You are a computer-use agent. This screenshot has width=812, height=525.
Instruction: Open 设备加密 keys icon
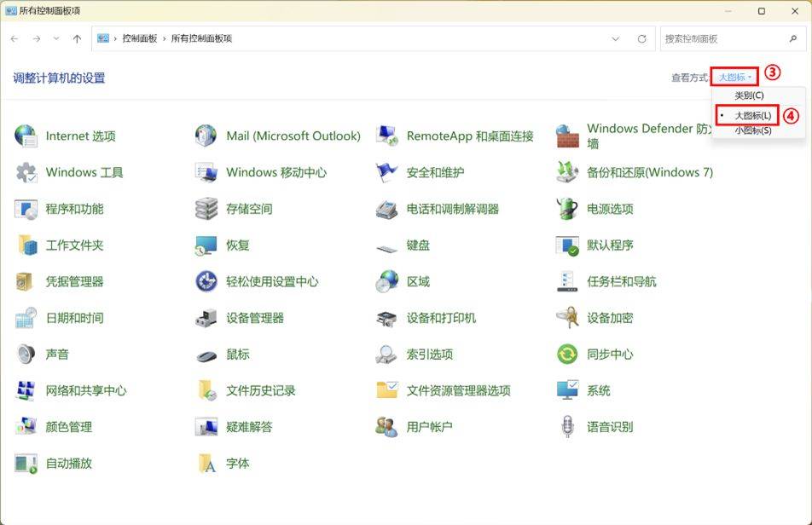pyautogui.click(x=567, y=318)
